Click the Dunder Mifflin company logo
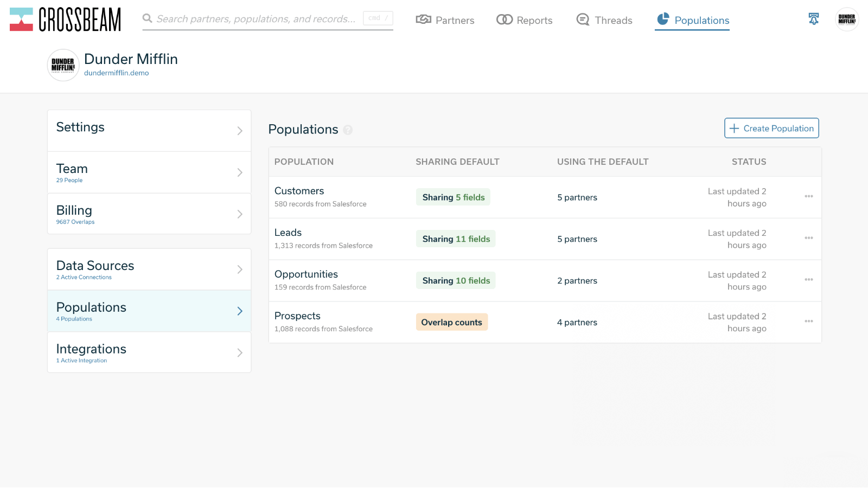Viewport: 868px width, 488px height. pyautogui.click(x=63, y=65)
